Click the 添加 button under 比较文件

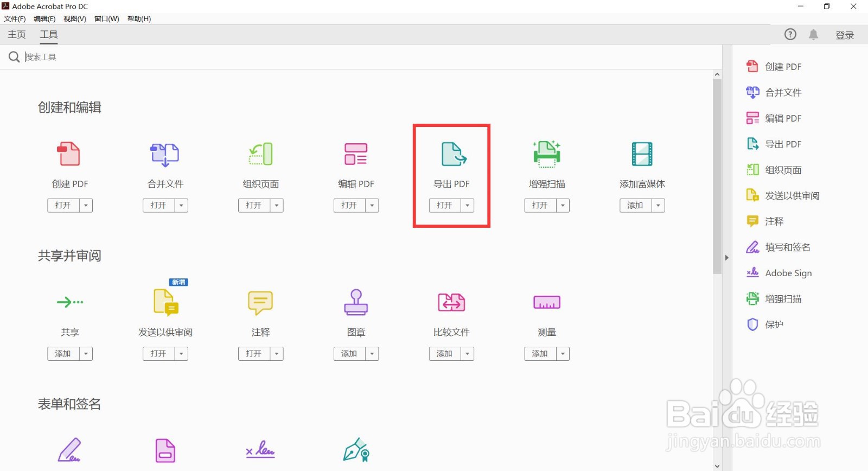point(445,354)
